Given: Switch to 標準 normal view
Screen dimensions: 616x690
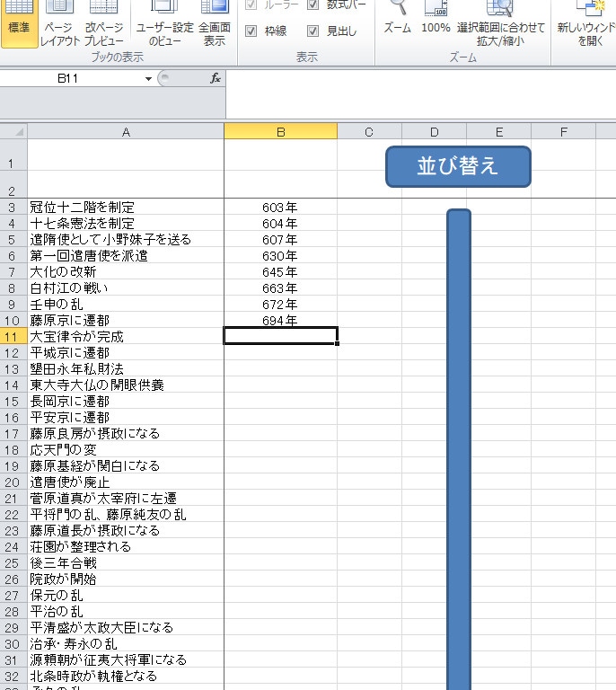Looking at the screenshot, I should 19,22.
